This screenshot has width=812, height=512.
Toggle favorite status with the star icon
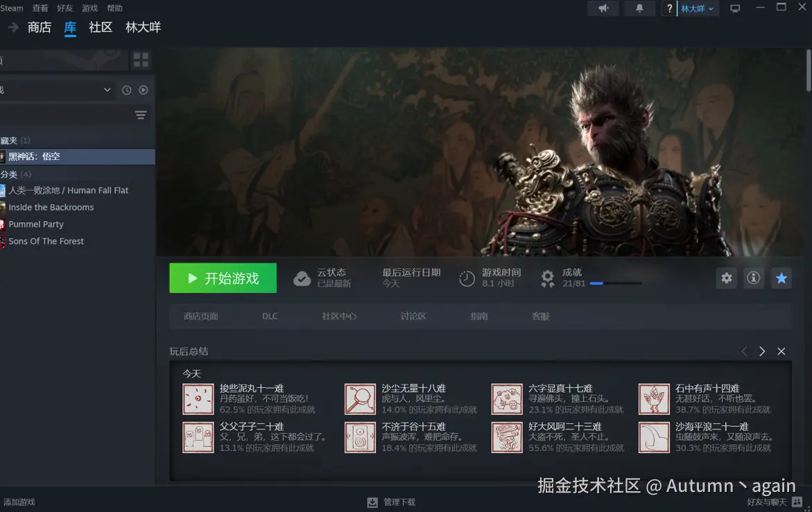[x=781, y=278]
